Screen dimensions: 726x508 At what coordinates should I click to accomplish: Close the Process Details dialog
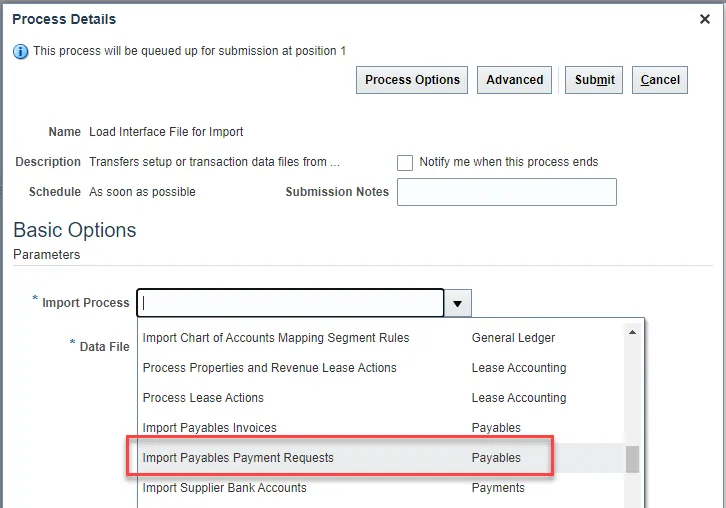click(705, 19)
